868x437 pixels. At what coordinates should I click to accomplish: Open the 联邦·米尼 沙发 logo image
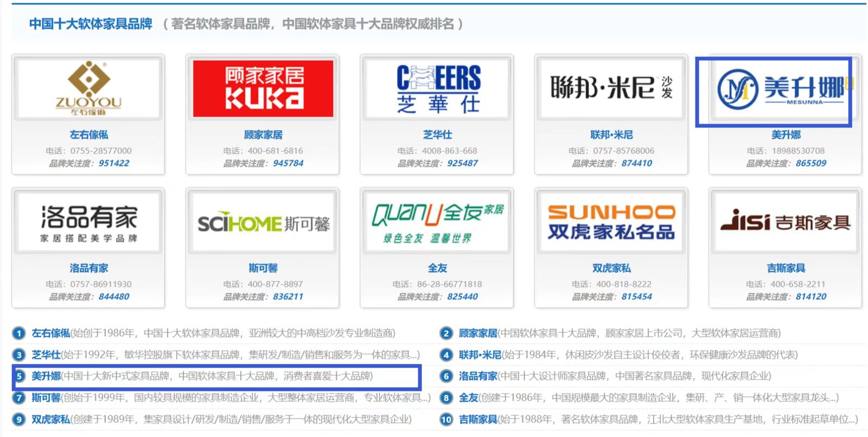click(611, 88)
